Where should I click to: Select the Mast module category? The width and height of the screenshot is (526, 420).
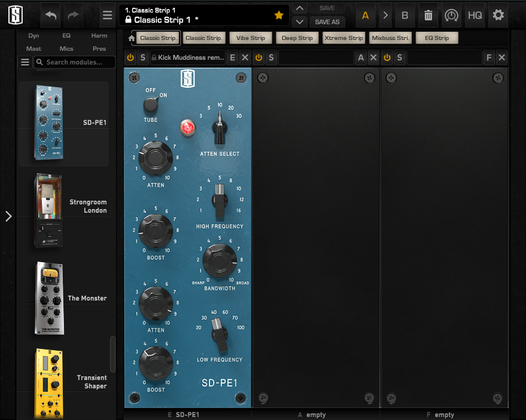pyautogui.click(x=33, y=48)
